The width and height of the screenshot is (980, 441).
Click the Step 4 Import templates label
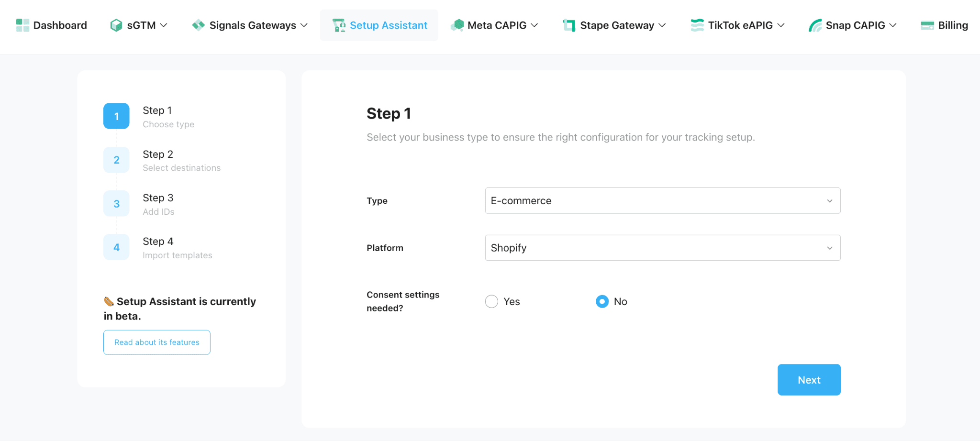(x=177, y=248)
